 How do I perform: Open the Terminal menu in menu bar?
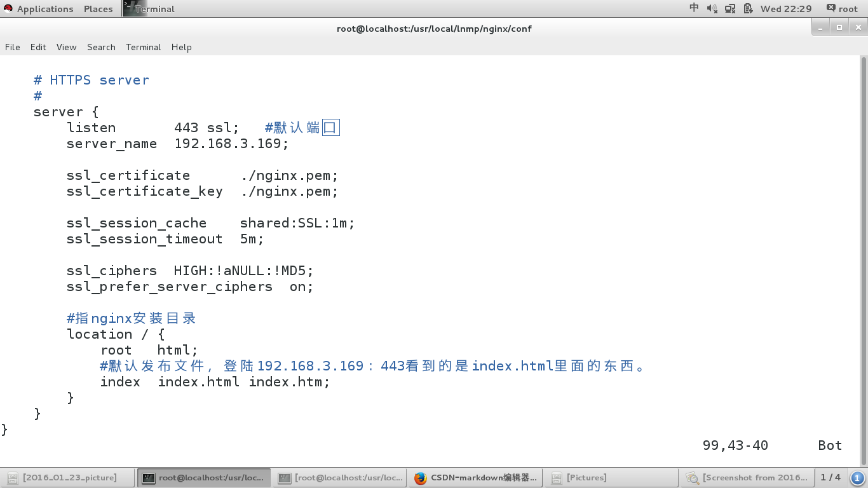point(144,47)
